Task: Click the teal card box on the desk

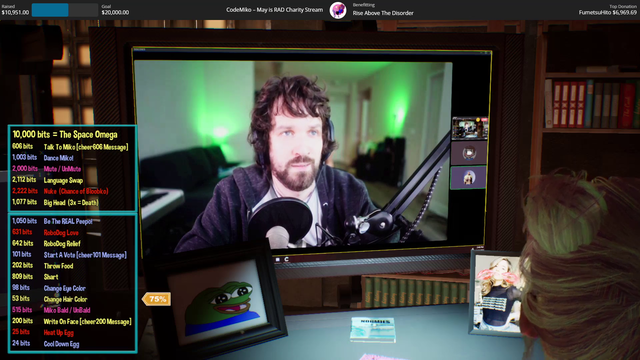Action: 373,329
